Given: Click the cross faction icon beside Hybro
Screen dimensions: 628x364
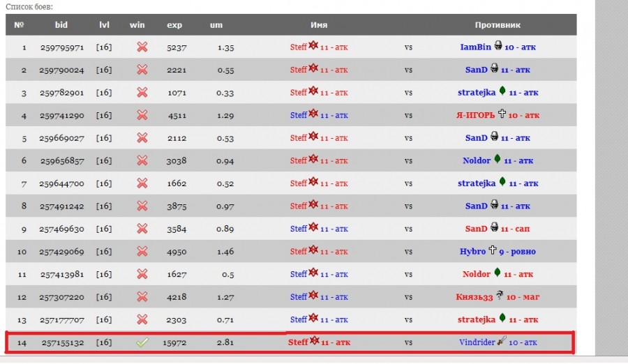Looking at the screenshot, I should [x=493, y=250].
